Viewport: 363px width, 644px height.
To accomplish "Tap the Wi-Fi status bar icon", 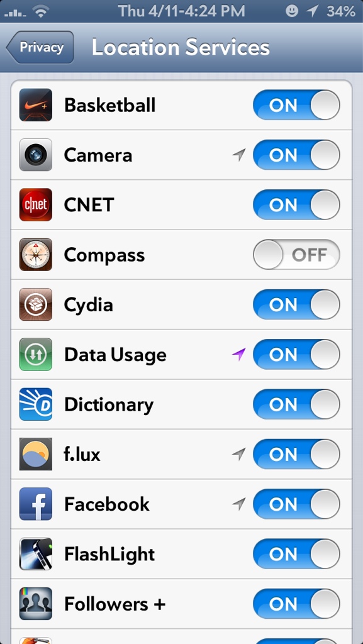I will pyautogui.click(x=41, y=11).
